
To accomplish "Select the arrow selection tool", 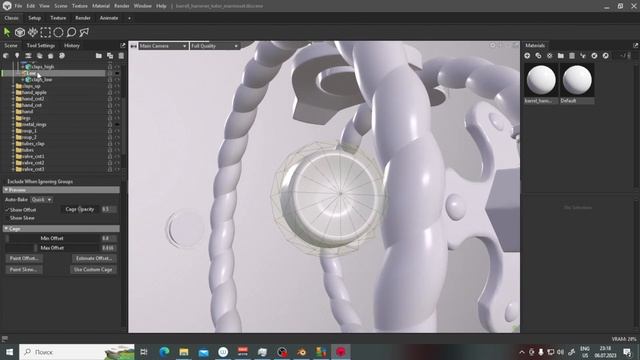I will point(7,32).
